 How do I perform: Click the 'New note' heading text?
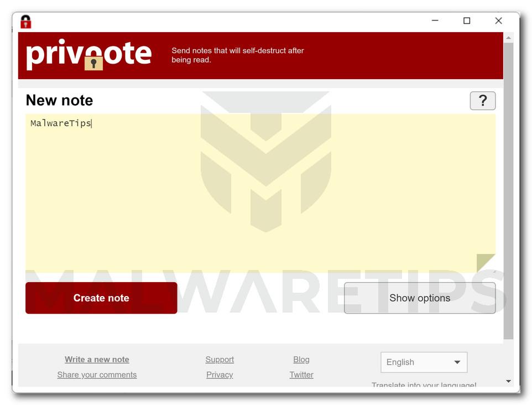[x=59, y=100]
